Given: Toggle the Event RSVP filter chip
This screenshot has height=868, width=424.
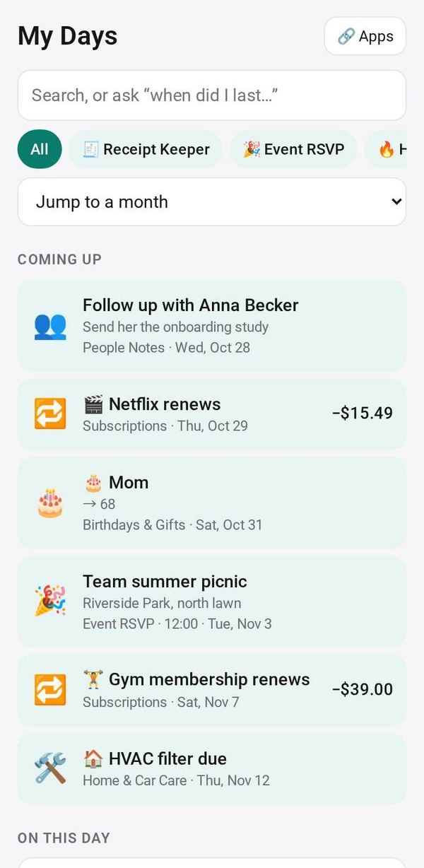Looking at the screenshot, I should 293,149.
